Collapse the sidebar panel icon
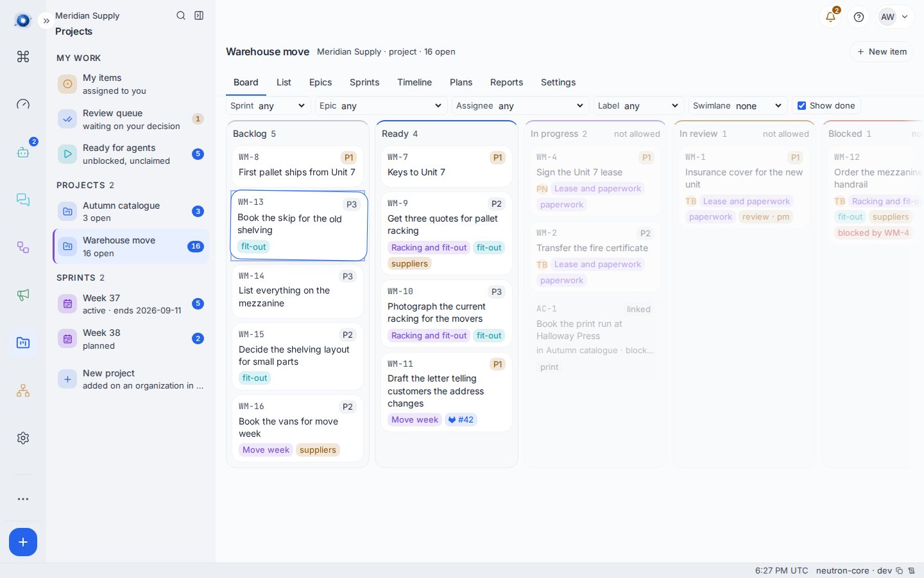924x578 pixels. click(199, 15)
